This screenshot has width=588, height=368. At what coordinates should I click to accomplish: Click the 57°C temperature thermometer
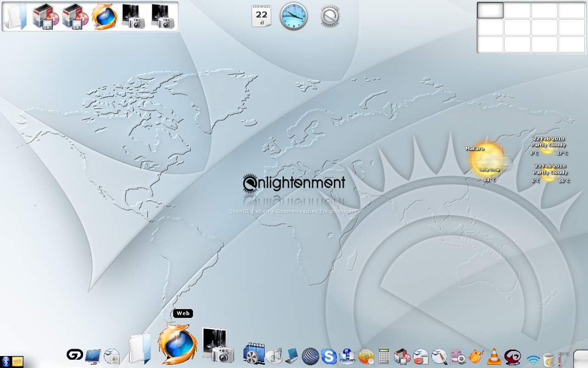click(x=561, y=359)
